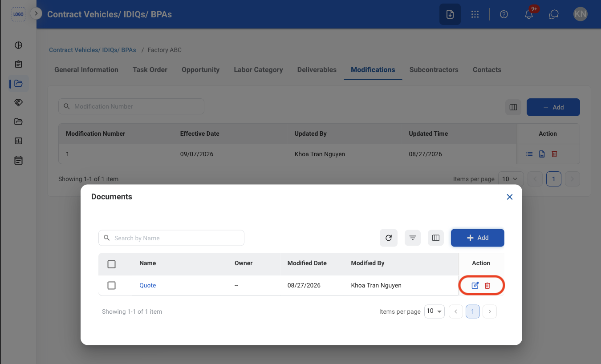Open the apps grid menu icon
Image resolution: width=601 pixels, height=364 pixels.
[475, 14]
